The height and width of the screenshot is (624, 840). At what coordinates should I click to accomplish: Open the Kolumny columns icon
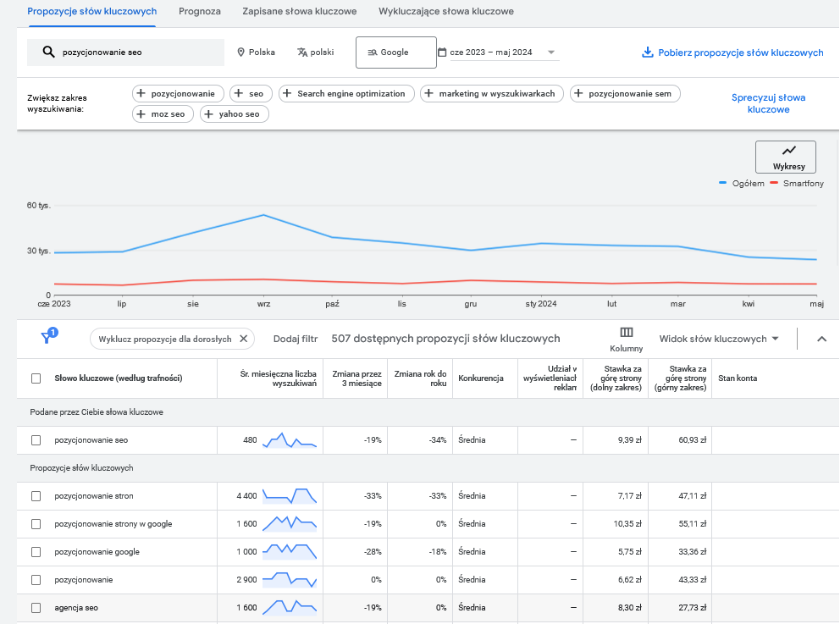point(627,333)
